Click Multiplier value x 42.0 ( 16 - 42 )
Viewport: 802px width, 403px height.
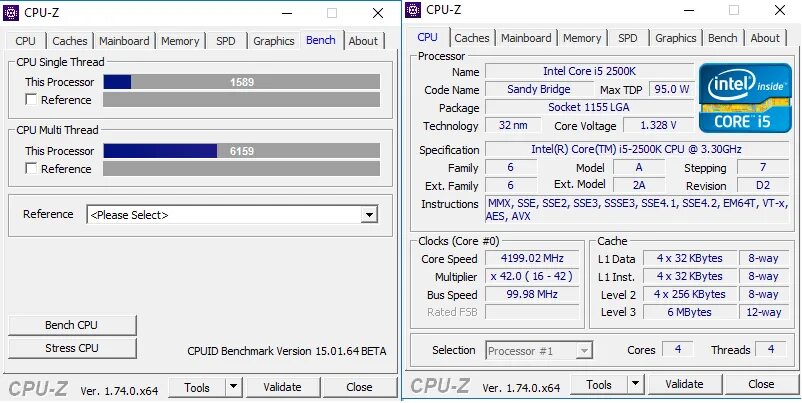click(532, 277)
